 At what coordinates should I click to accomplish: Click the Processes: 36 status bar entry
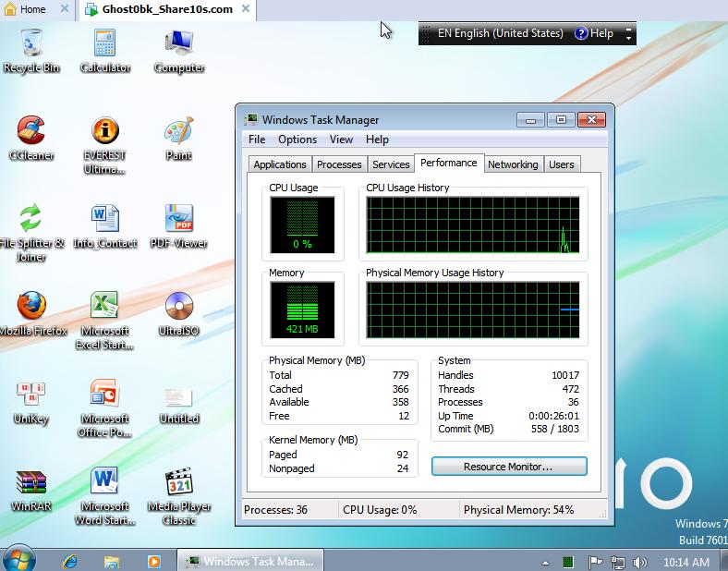pos(275,510)
